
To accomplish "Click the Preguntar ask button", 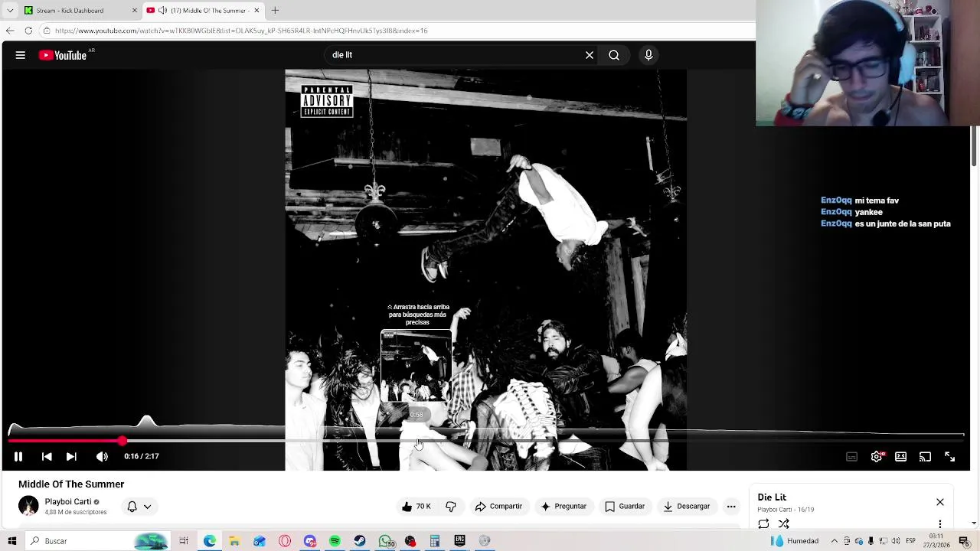I will [x=563, y=507].
